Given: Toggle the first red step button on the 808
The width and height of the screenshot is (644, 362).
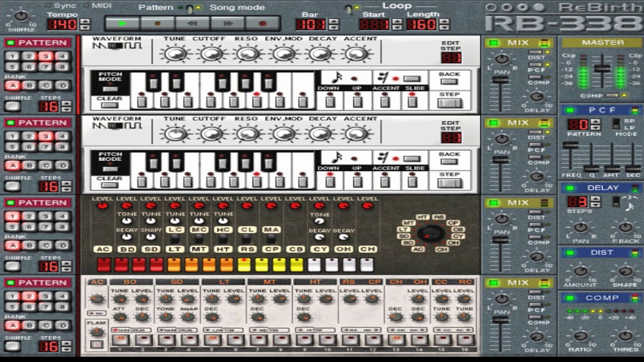Looking at the screenshot, I should click(x=104, y=264).
